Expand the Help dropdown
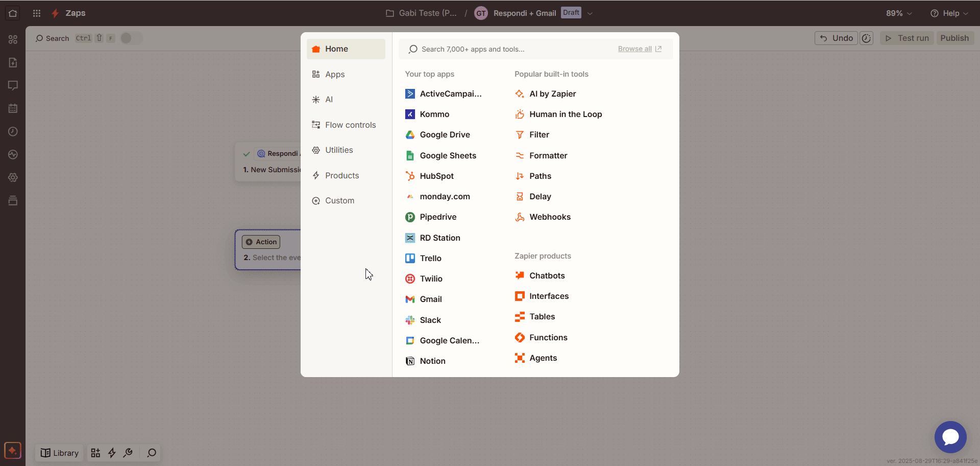The width and height of the screenshot is (980, 466). 949,13
